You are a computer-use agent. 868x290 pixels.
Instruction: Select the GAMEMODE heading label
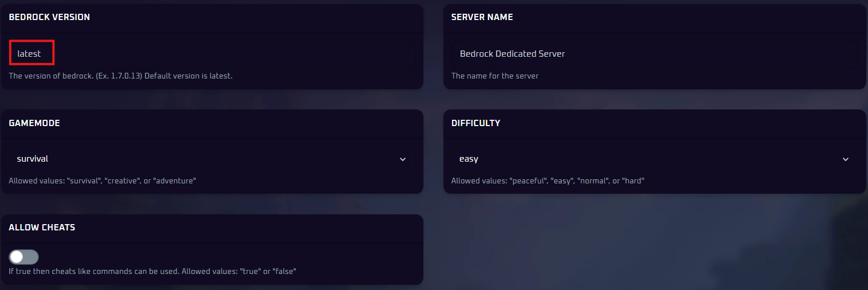click(x=34, y=123)
